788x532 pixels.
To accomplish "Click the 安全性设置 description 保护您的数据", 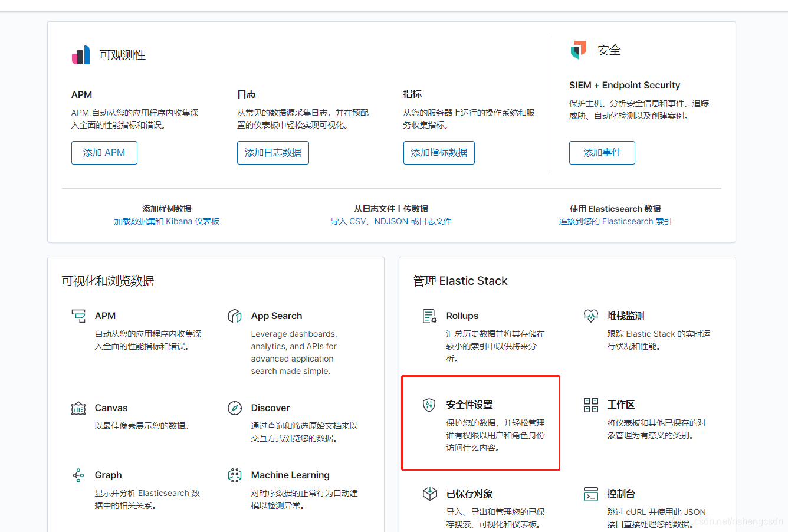I will point(495,435).
